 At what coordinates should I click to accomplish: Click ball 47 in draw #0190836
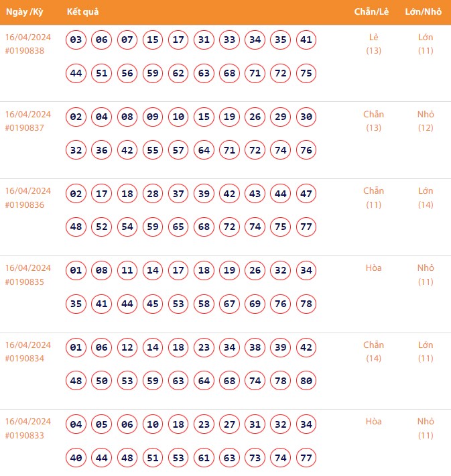coord(306,194)
